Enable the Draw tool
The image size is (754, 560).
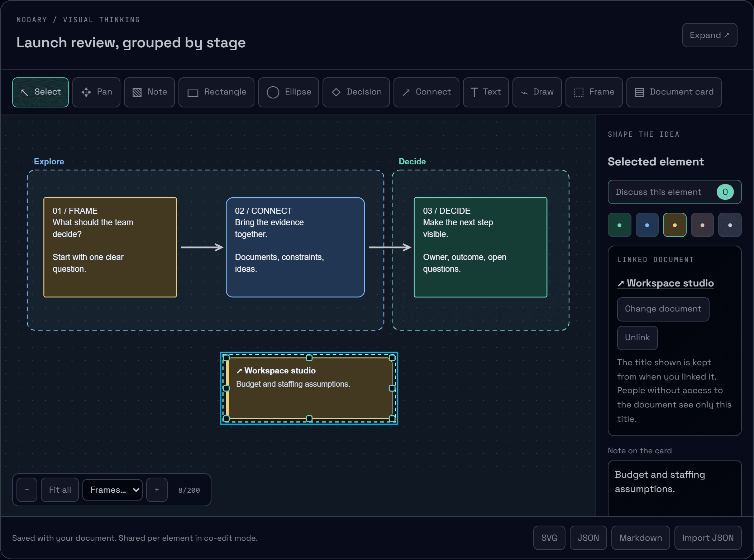point(537,92)
